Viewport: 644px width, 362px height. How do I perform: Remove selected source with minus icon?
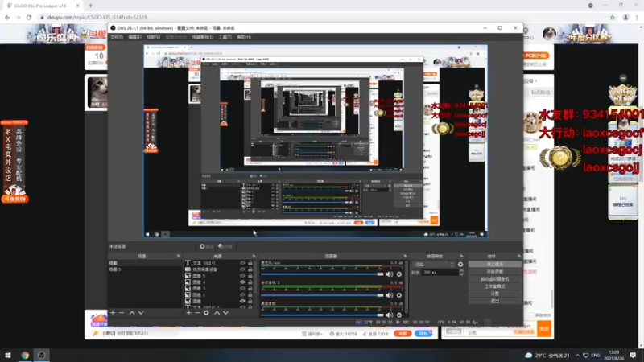click(197, 313)
